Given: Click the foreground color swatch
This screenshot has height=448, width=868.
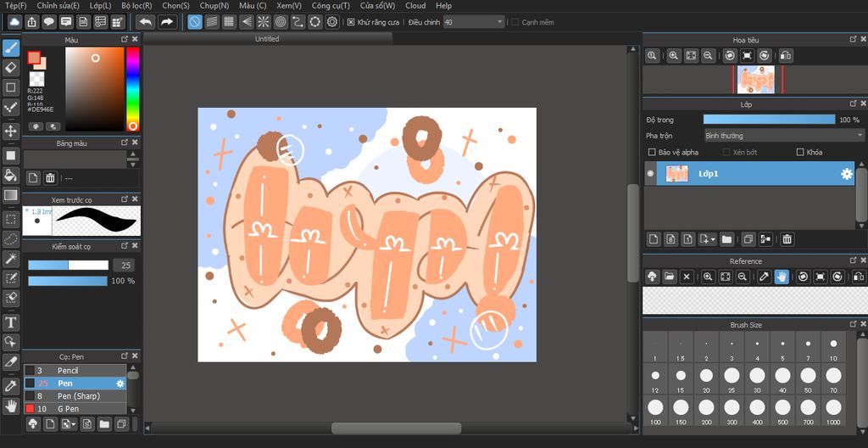Looking at the screenshot, I should (x=34, y=58).
